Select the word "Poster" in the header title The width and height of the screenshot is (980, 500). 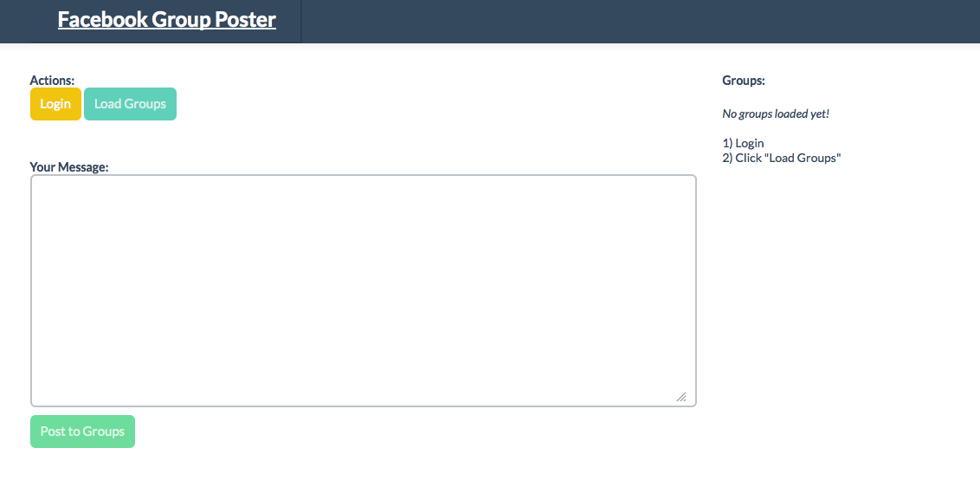(x=245, y=19)
